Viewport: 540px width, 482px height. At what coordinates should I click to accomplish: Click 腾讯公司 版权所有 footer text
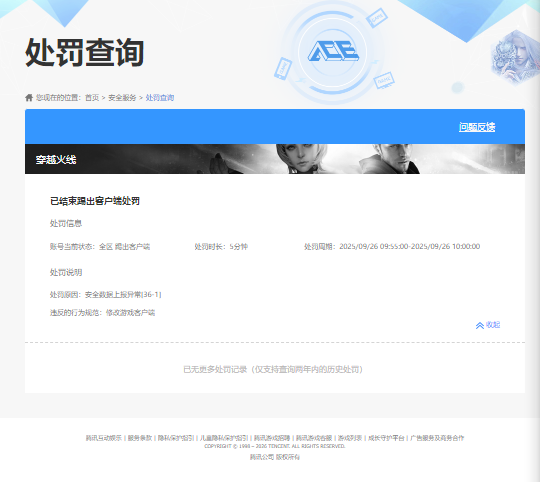tap(275, 457)
